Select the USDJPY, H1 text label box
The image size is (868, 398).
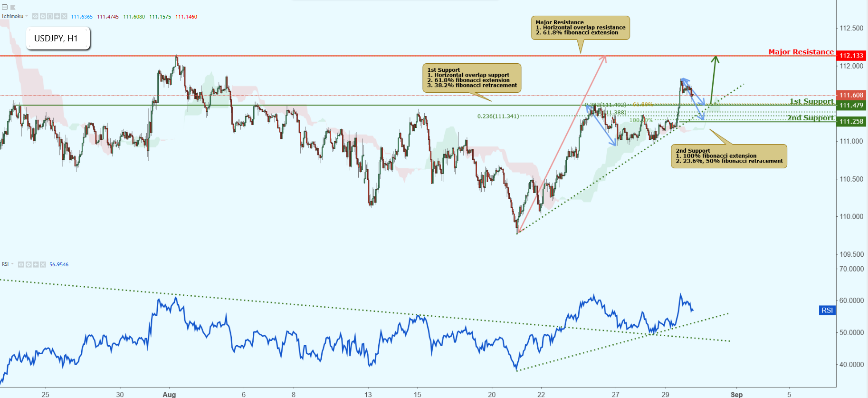click(57, 39)
